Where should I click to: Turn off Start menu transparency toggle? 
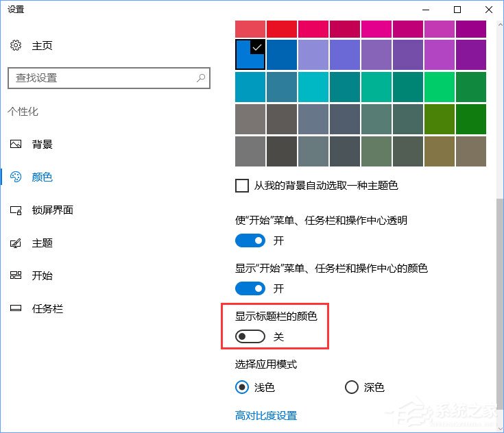(250, 240)
